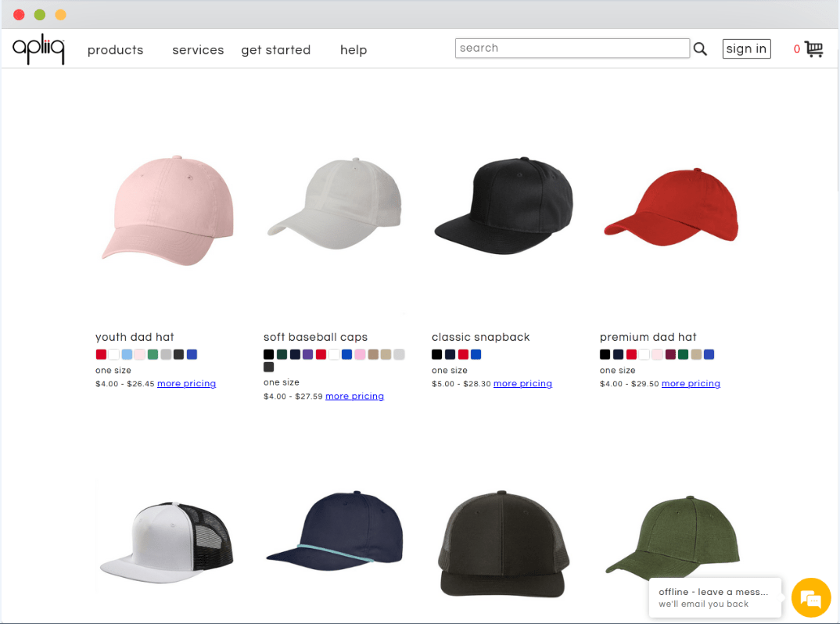Screen dimensions: 840x624
Task: Open more pricing for youth dad hat
Action: click(x=186, y=383)
